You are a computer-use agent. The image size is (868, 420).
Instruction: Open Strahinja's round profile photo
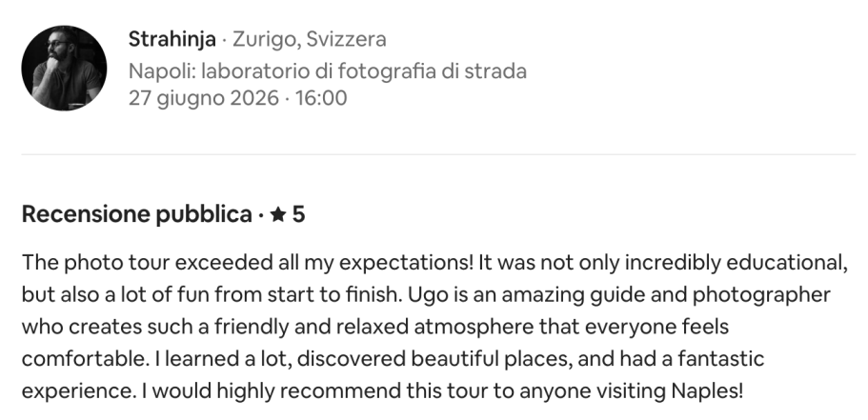[x=64, y=68]
